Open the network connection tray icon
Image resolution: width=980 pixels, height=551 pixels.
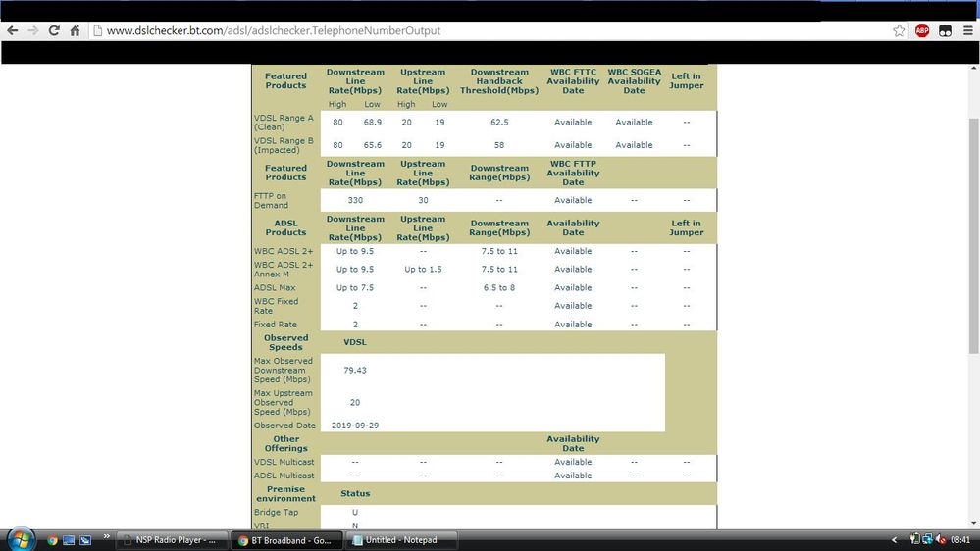[x=927, y=540]
